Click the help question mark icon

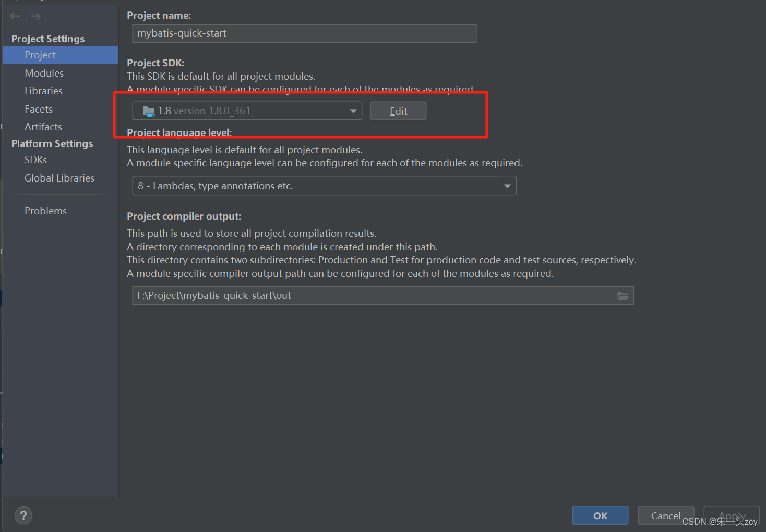[23, 515]
